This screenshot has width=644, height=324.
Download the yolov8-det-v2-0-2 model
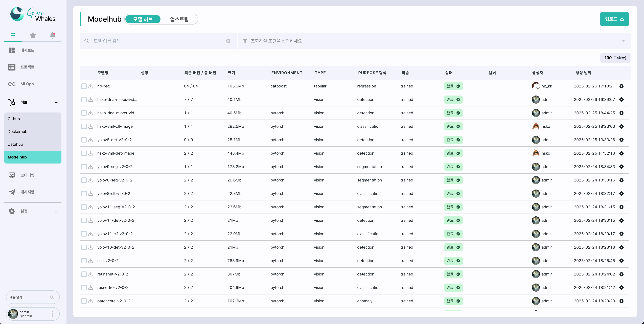[91, 140]
